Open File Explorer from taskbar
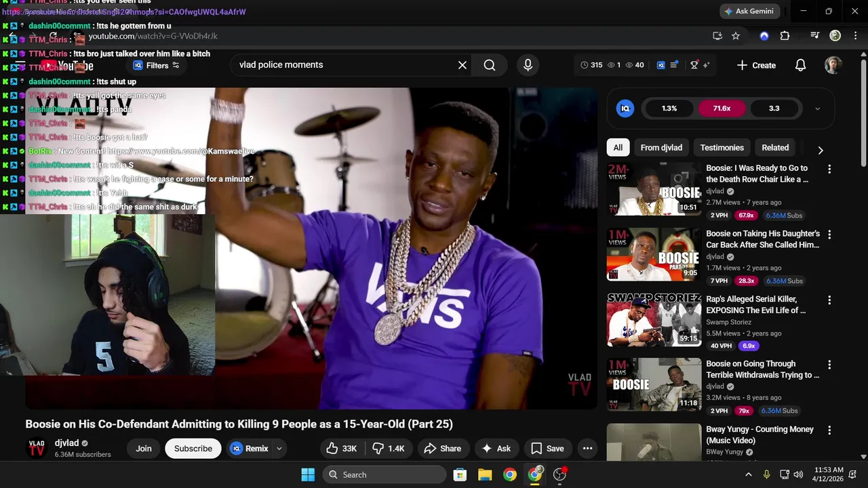Viewport: 868px width, 488px height. pos(485,474)
